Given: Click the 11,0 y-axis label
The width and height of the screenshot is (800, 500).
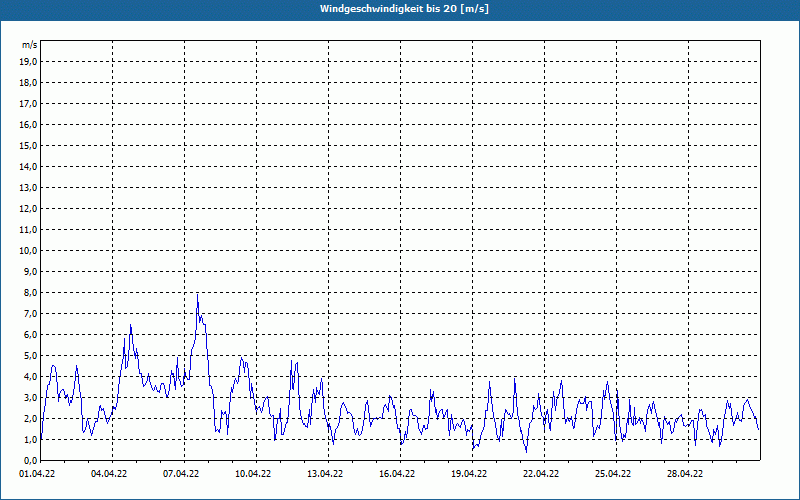Looking at the screenshot, I should (x=28, y=230).
